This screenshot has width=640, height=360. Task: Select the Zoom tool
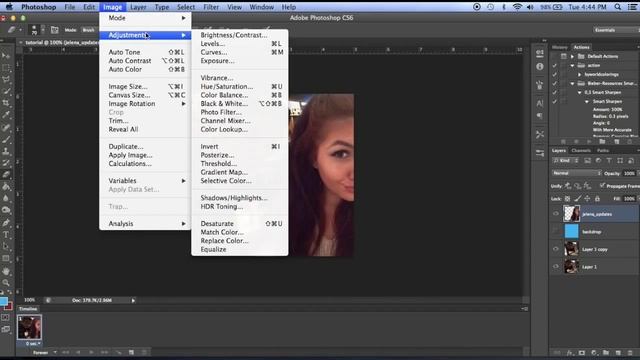(6, 282)
